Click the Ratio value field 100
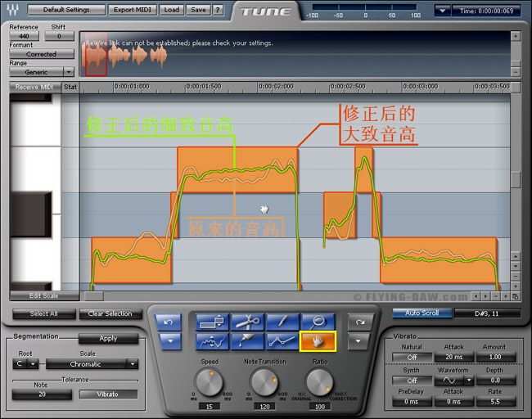The height and width of the screenshot is (419, 532). pos(320,406)
